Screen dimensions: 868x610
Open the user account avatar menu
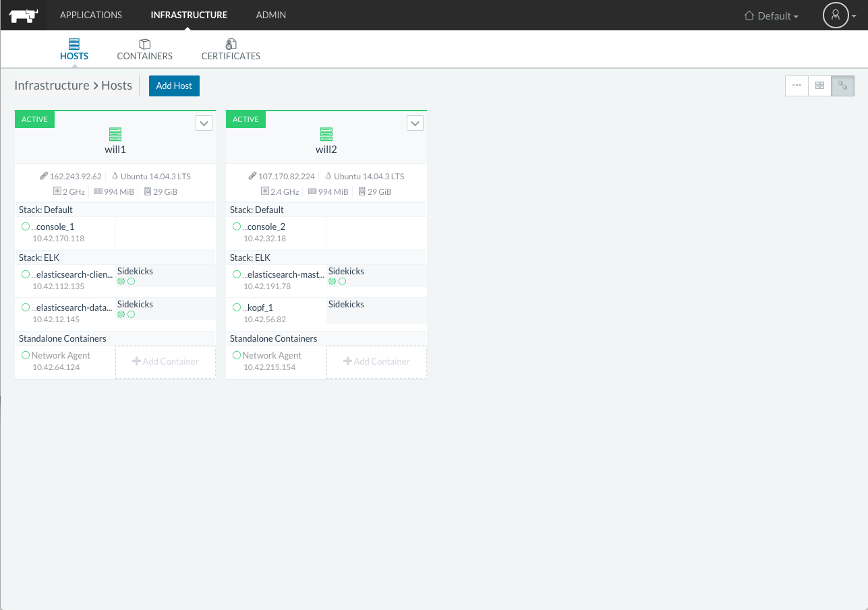[835, 15]
